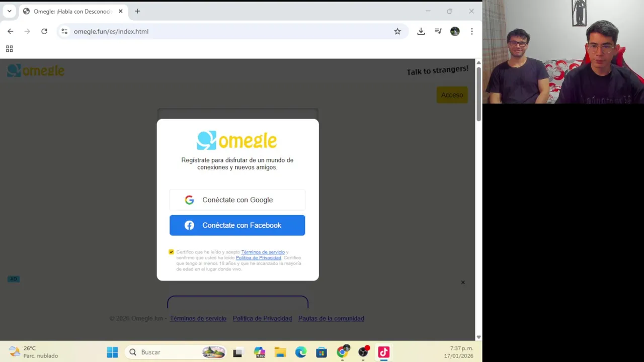Launch Microsoft Edge from taskbar
644x362 pixels.
pos(301,352)
